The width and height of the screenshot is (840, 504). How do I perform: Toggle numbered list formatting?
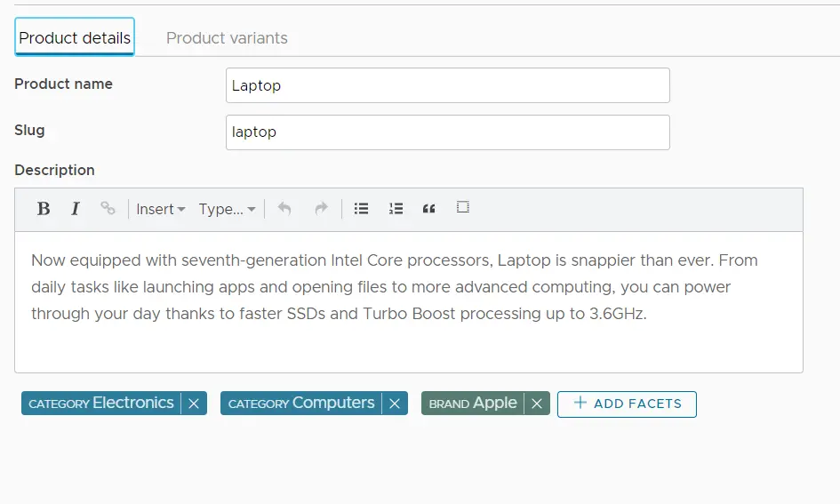396,208
